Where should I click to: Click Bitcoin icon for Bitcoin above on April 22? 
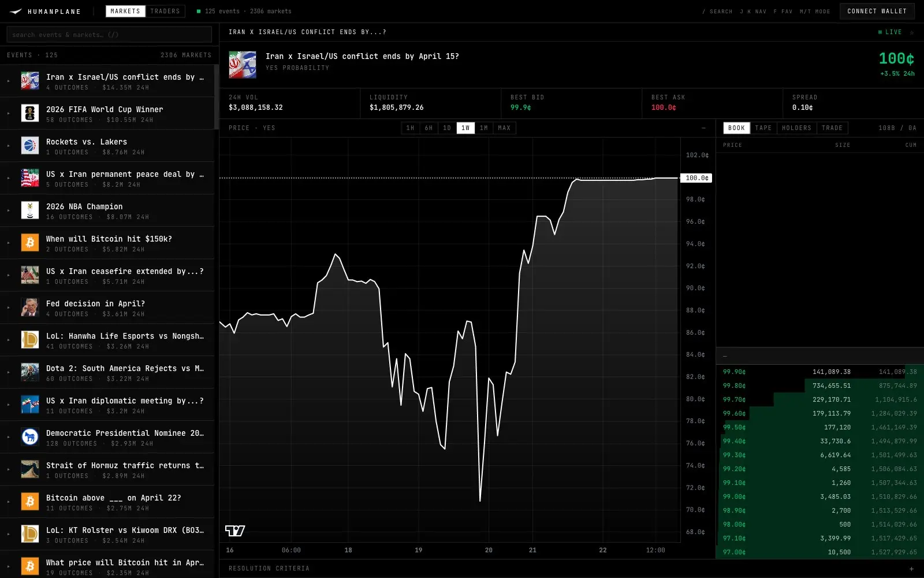[x=30, y=502]
